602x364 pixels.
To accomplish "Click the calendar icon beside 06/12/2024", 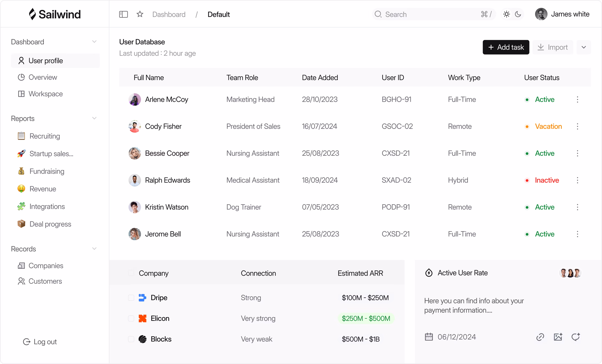I will (429, 337).
